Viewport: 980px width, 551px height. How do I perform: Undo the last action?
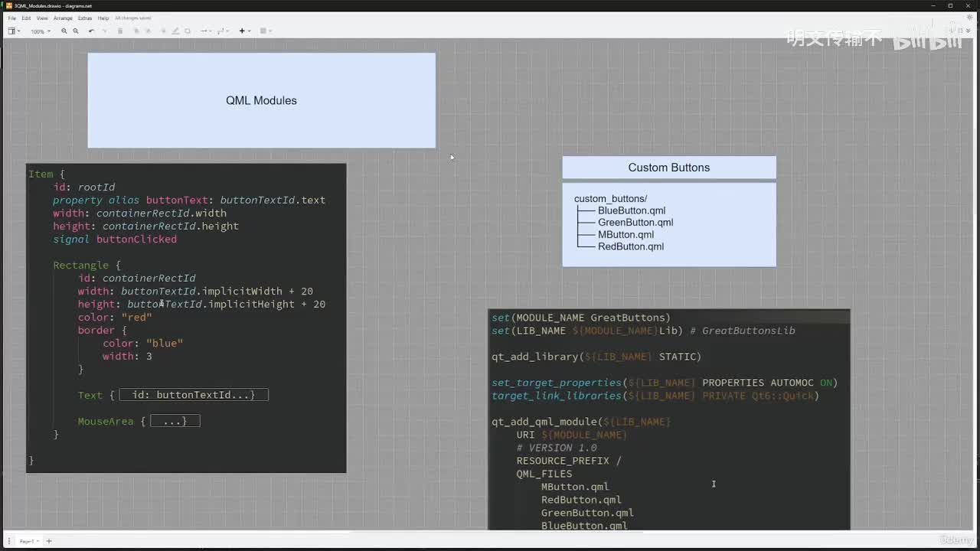click(x=91, y=31)
